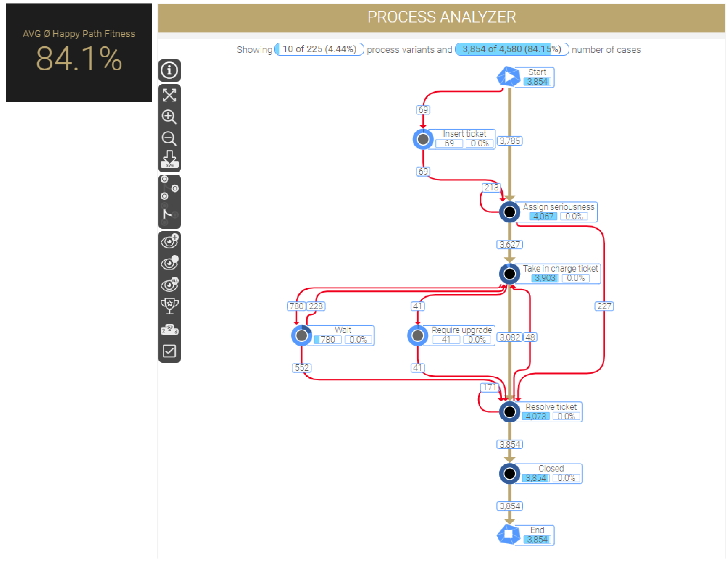The image size is (728, 562).
Task: Click edge label 171 near Resolve ticket
Action: (489, 387)
